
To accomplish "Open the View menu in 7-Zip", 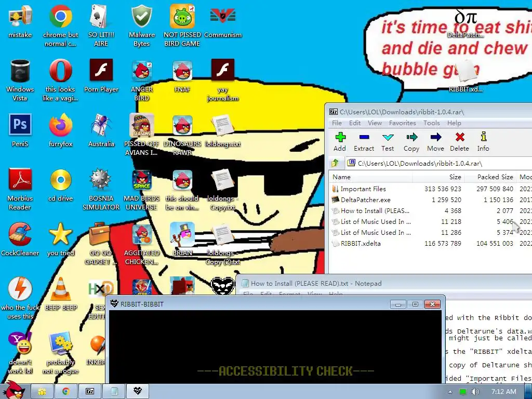I will point(375,123).
